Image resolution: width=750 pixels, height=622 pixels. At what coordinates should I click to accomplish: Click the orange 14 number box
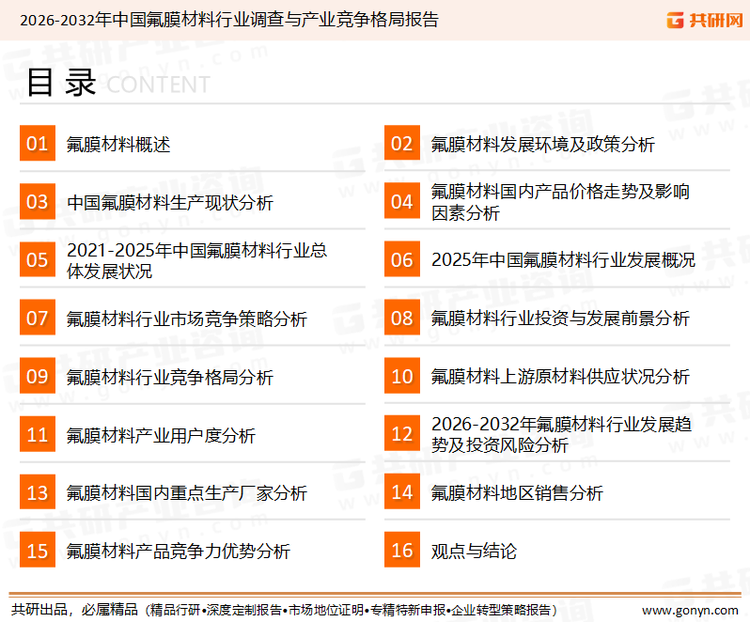(x=402, y=492)
